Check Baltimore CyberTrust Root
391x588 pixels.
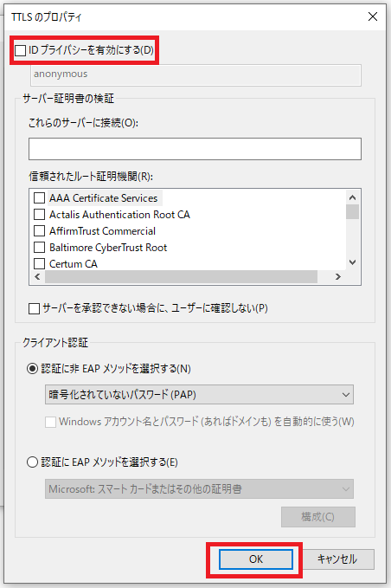[39, 248]
